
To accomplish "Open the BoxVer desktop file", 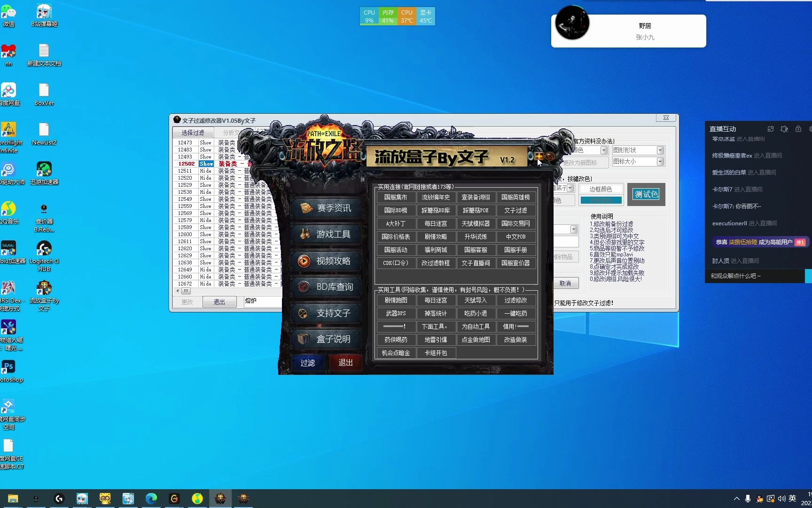I will (44, 95).
